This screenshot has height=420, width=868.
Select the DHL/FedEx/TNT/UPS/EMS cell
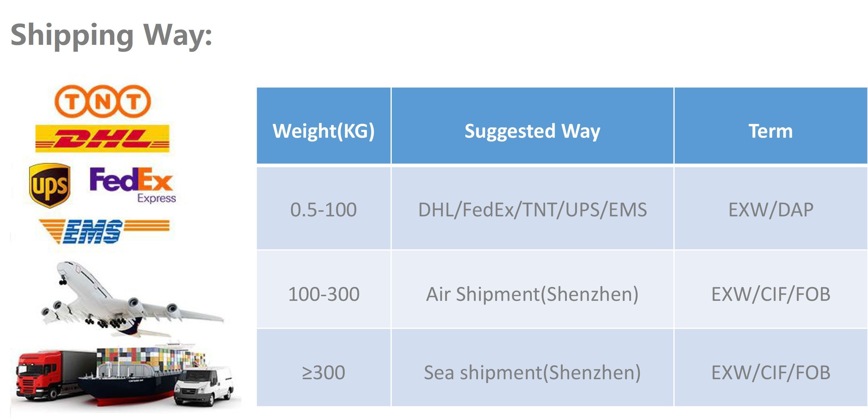pos(532,209)
